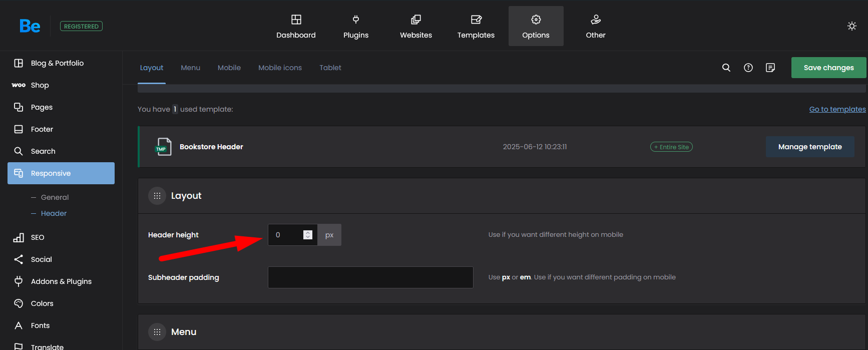Click the Be logo
This screenshot has height=350, width=868.
pos(30,26)
